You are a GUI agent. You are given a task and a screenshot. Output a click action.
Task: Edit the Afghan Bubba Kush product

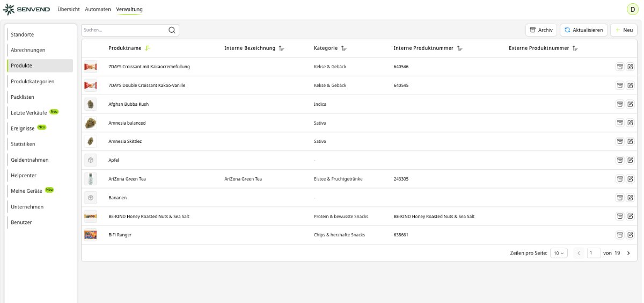(x=630, y=104)
